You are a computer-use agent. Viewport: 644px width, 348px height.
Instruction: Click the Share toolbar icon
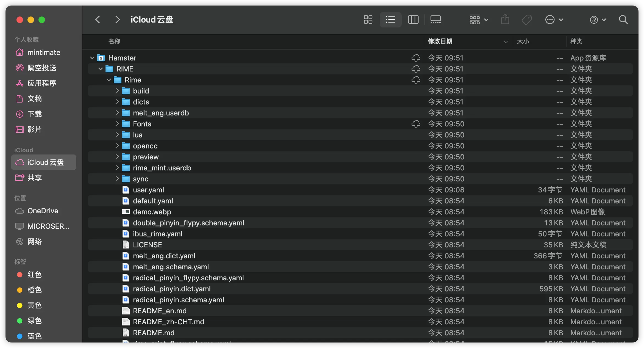point(505,20)
